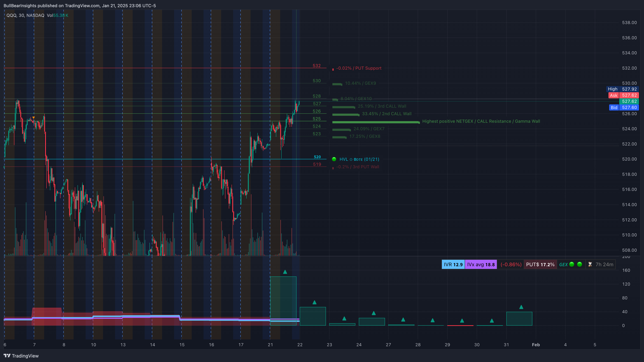Click the orange triangle marker on Jan 7 candles
The width and height of the screenshot is (644, 362).
34,118
